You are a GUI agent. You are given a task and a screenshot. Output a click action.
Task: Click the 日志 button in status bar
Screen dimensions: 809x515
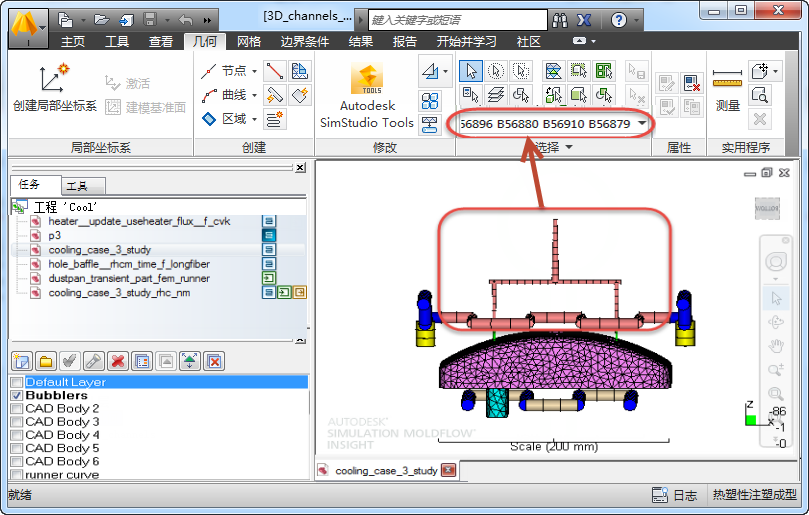coord(674,495)
